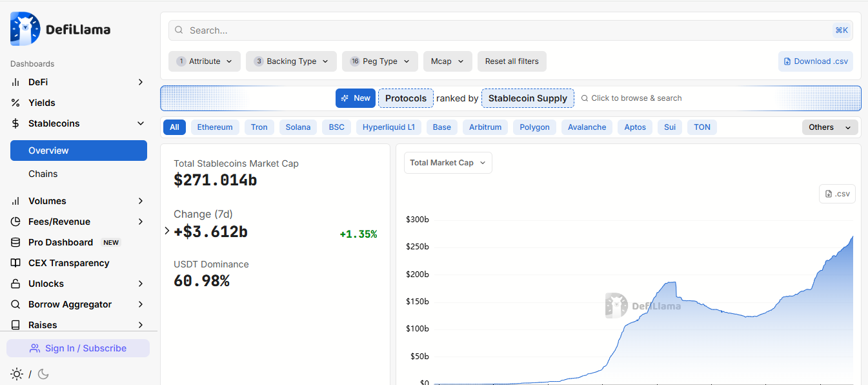Viewport: 868px width, 385px height.
Task: Click the NEW badge beside Pro Dashboard
Action: pyautogui.click(x=111, y=243)
